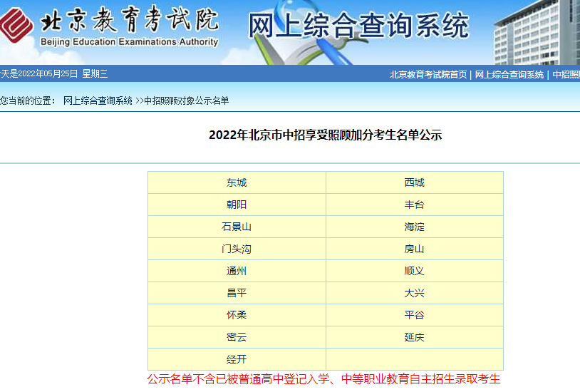Image resolution: width=580 pixels, height=392 pixels.
Task: Open 北京教育考试院首页 link in the top bar
Action: pos(428,75)
